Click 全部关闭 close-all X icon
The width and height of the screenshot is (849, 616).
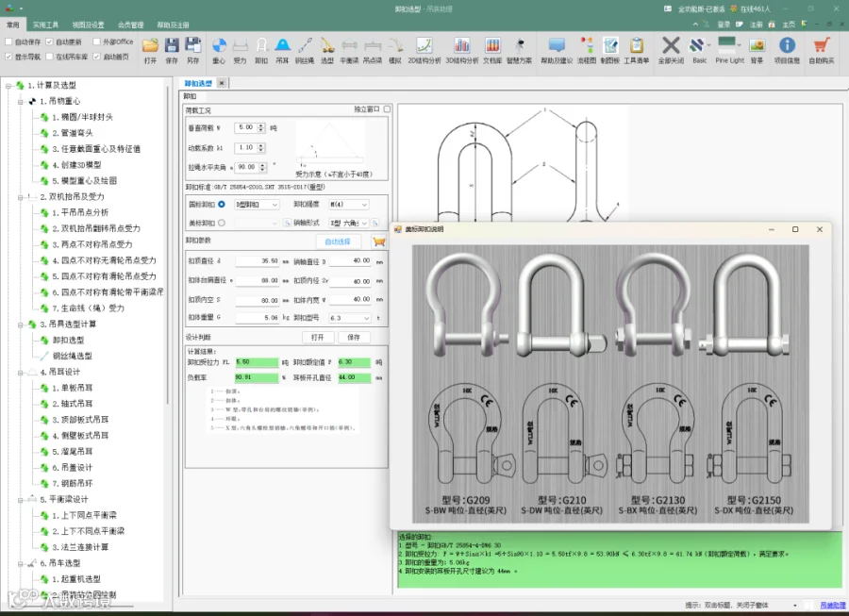pyautogui.click(x=671, y=46)
